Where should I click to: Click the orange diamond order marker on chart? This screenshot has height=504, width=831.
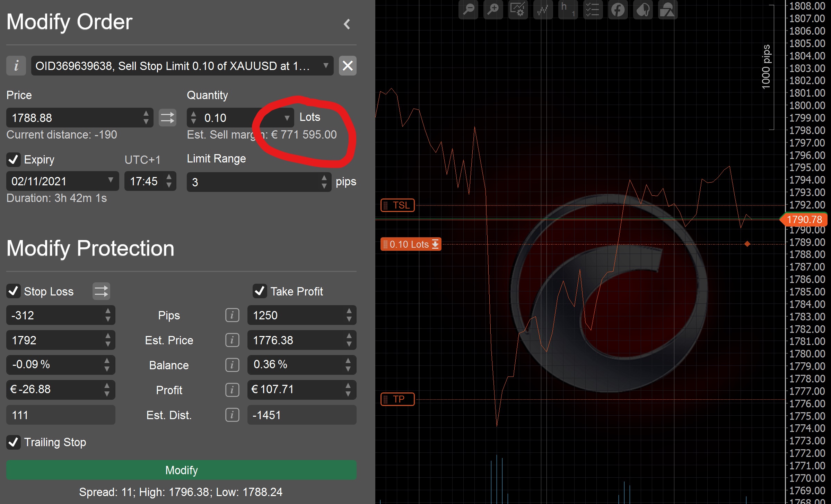click(x=747, y=244)
